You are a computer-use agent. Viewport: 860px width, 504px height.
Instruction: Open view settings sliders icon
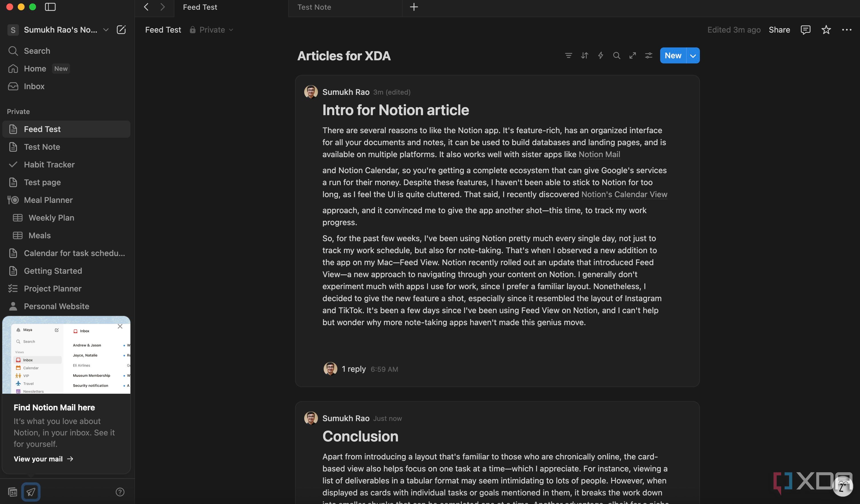click(x=648, y=55)
